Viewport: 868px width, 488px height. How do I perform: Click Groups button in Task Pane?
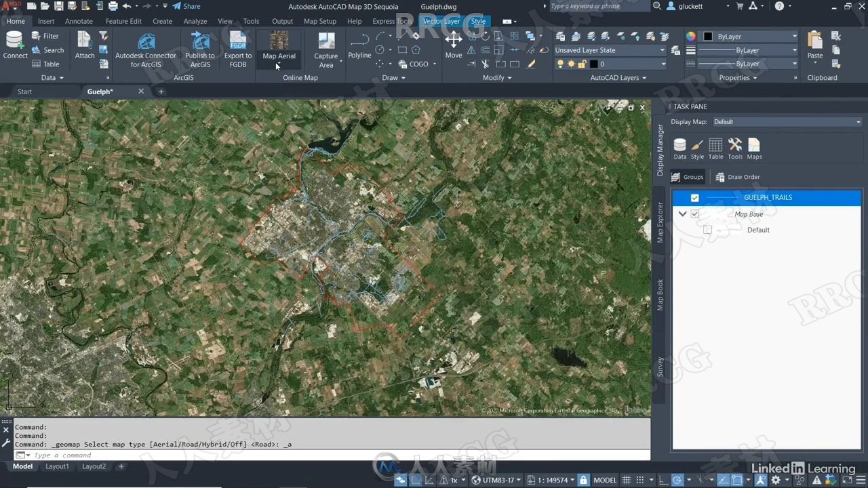[687, 177]
